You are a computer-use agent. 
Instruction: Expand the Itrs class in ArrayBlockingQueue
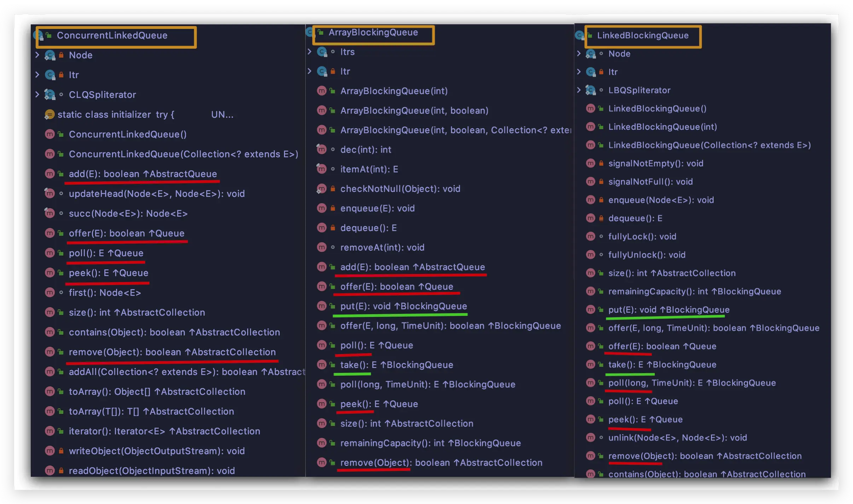[x=309, y=52]
